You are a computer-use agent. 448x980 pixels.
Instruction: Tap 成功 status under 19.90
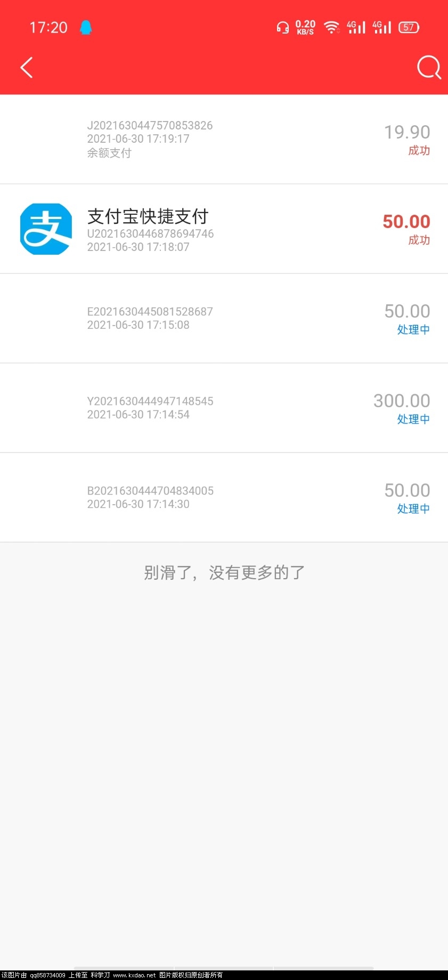[419, 151]
